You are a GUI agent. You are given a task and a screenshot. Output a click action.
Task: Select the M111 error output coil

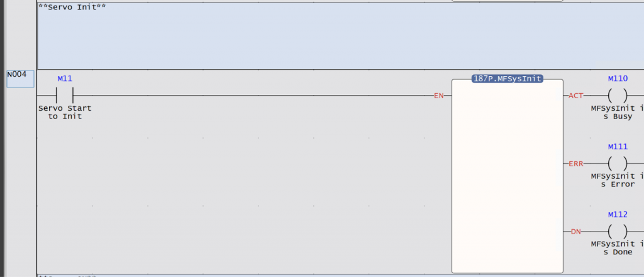point(618,164)
